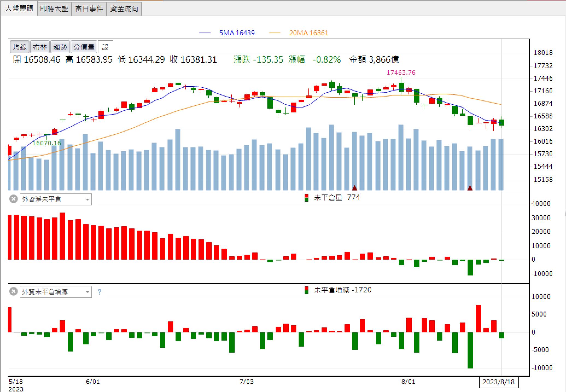This screenshot has width=566, height=392.
Task: Close the 外資未平倉增減 indicator panel
Action: coord(13,291)
